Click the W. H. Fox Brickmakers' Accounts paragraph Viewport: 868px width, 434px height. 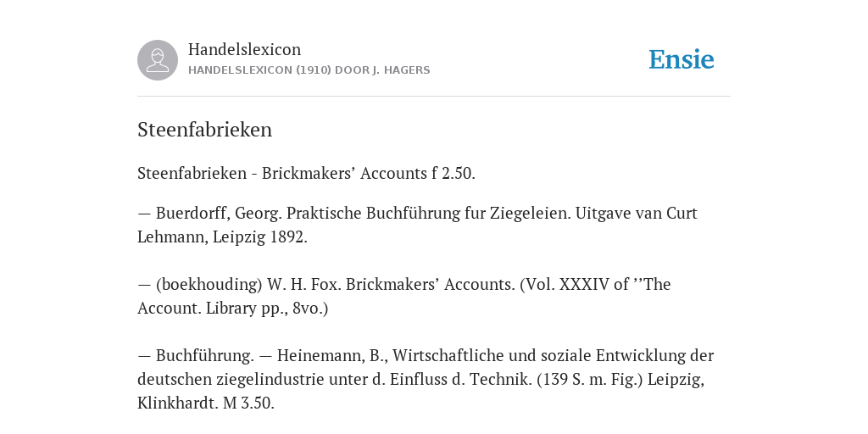point(404,296)
